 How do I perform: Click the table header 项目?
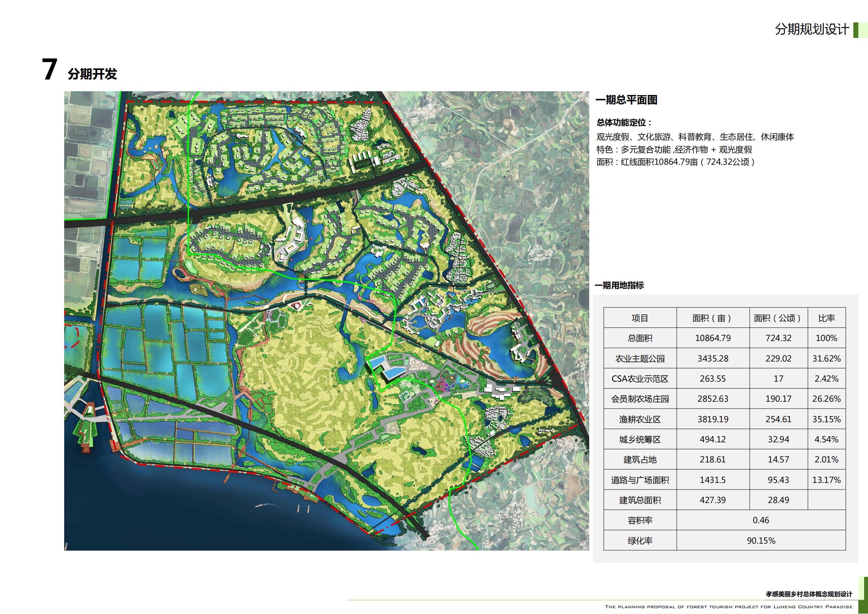(640, 318)
